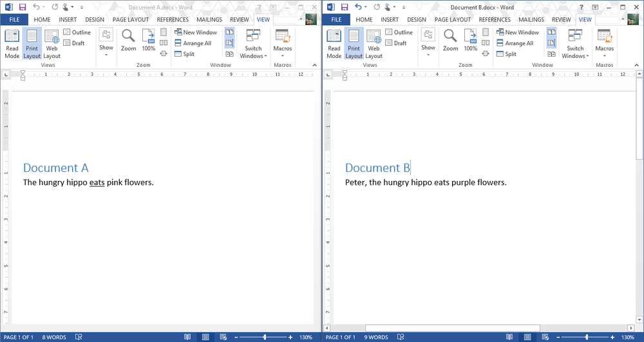This screenshot has height=342, width=644.
Task: Open Macros dropdown in Document A
Action: 283,44
